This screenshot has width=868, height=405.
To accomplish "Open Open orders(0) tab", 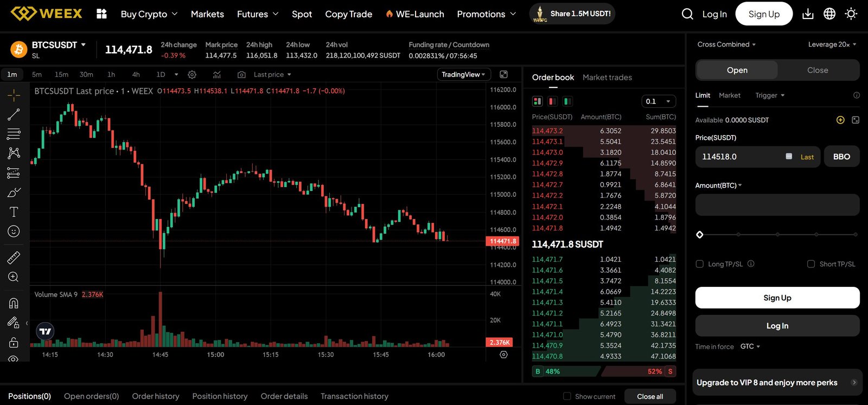I will 91,396.
